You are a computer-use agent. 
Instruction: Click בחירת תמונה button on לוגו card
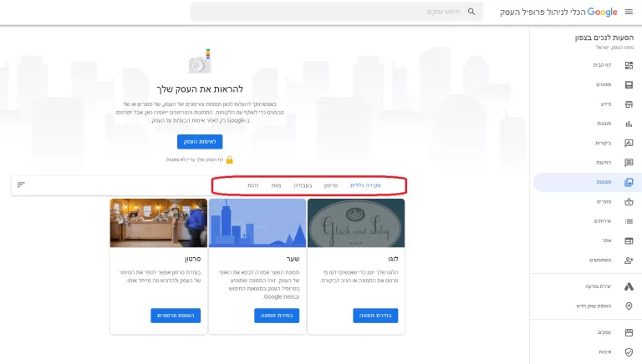pyautogui.click(x=375, y=316)
